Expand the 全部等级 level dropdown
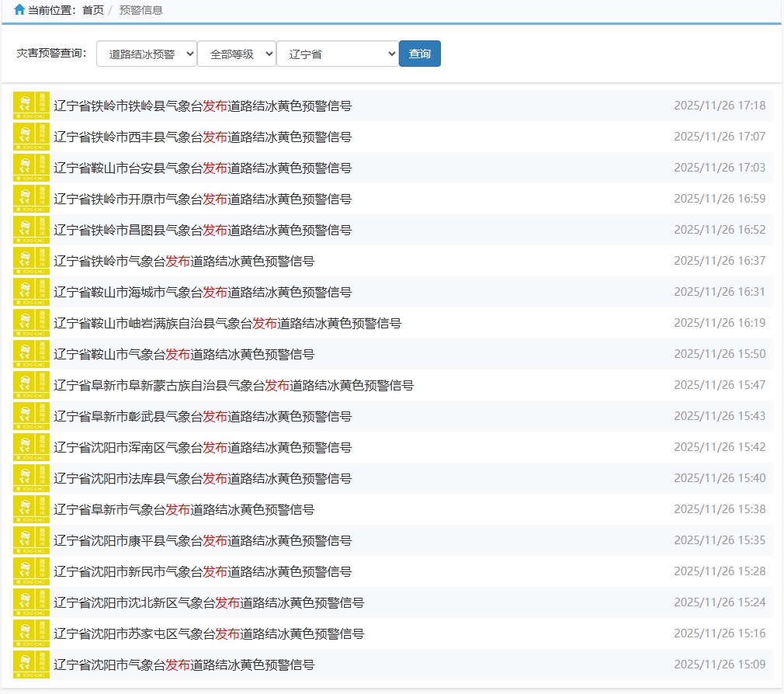This screenshot has height=694, width=784. tap(237, 54)
